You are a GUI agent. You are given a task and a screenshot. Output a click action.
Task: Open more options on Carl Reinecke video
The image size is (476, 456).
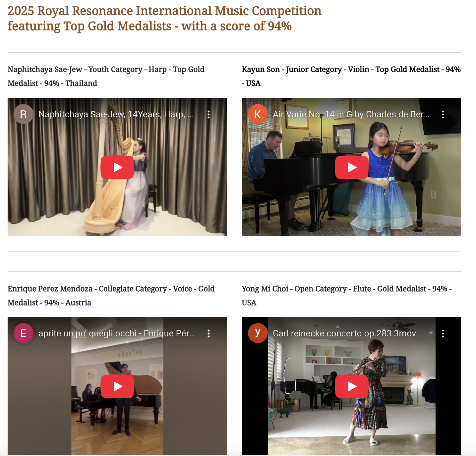click(x=443, y=333)
